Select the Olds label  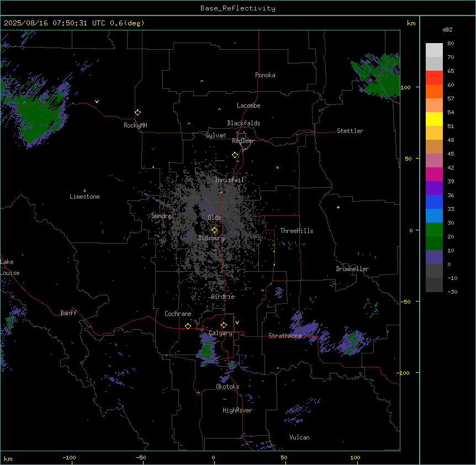pyautogui.click(x=214, y=218)
